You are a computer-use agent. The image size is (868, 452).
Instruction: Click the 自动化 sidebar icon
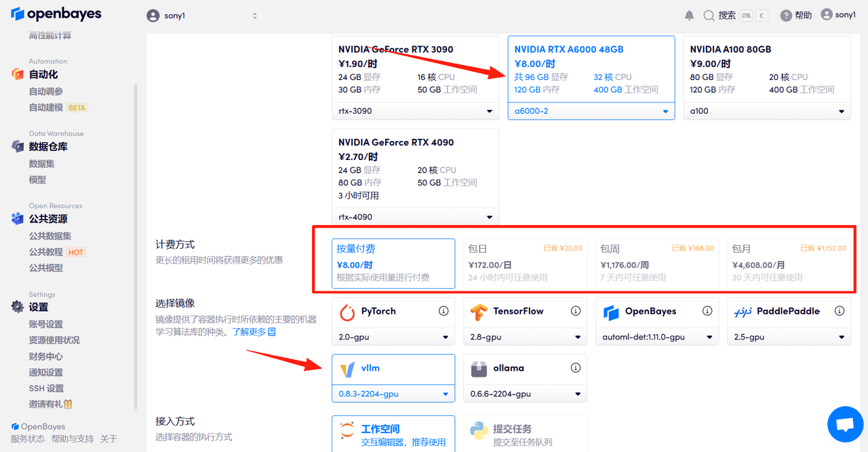coord(16,75)
